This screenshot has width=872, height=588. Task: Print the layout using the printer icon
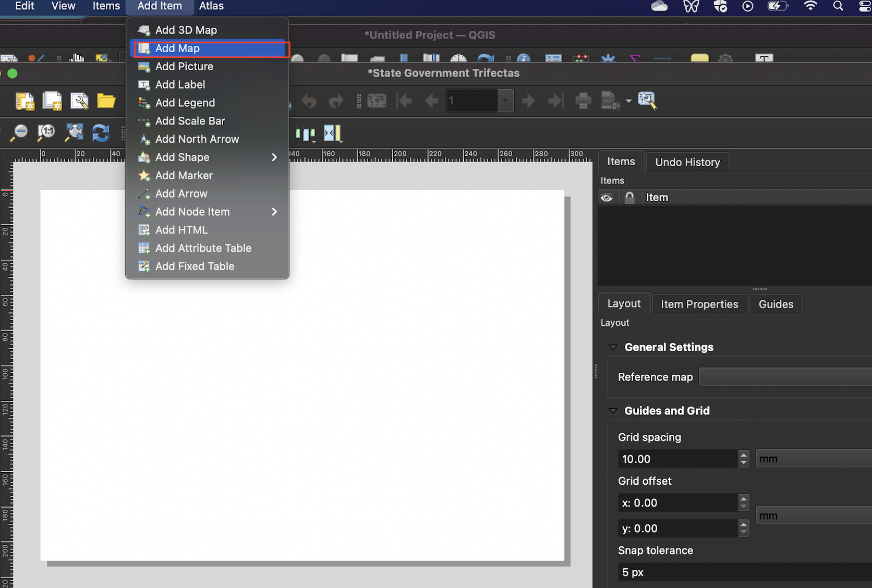coord(583,101)
